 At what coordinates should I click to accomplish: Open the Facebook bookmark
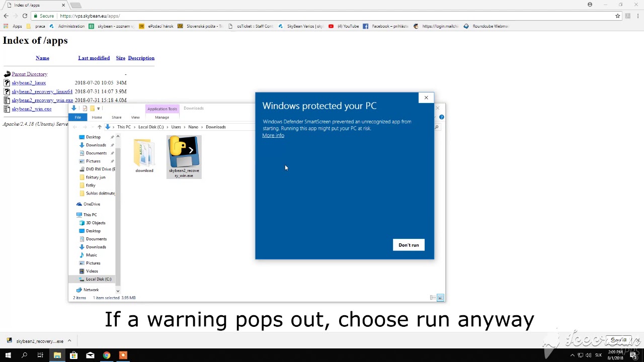pyautogui.click(x=385, y=26)
